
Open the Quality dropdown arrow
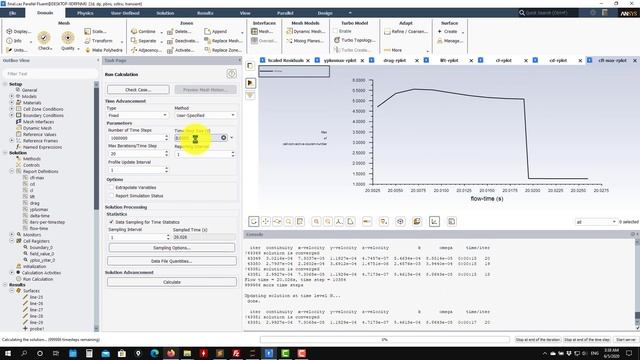[x=78, y=49]
